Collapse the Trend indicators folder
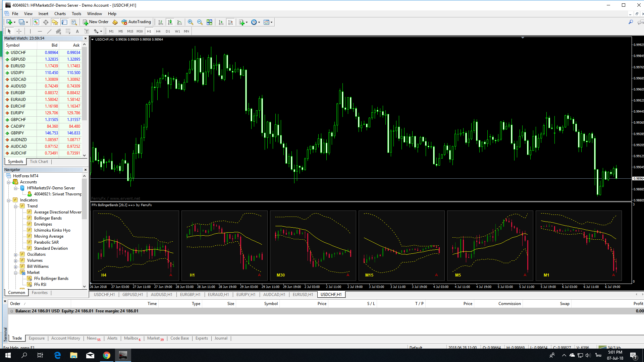Image resolution: width=644 pixels, height=362 pixels. [x=16, y=206]
